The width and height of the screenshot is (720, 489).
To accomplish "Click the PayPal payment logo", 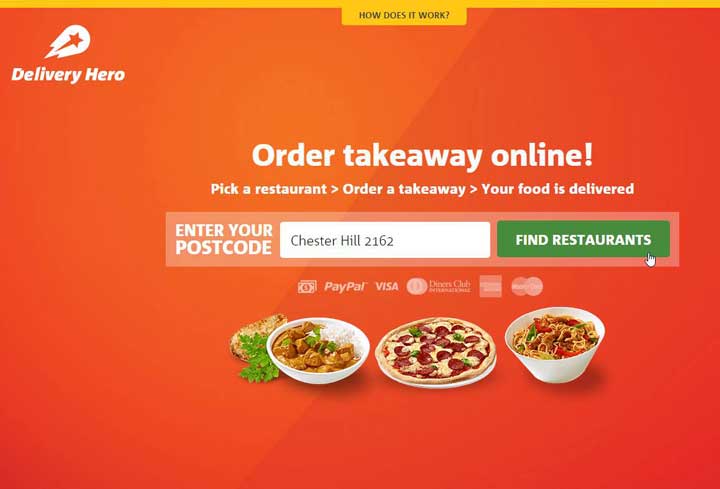I will (345, 287).
